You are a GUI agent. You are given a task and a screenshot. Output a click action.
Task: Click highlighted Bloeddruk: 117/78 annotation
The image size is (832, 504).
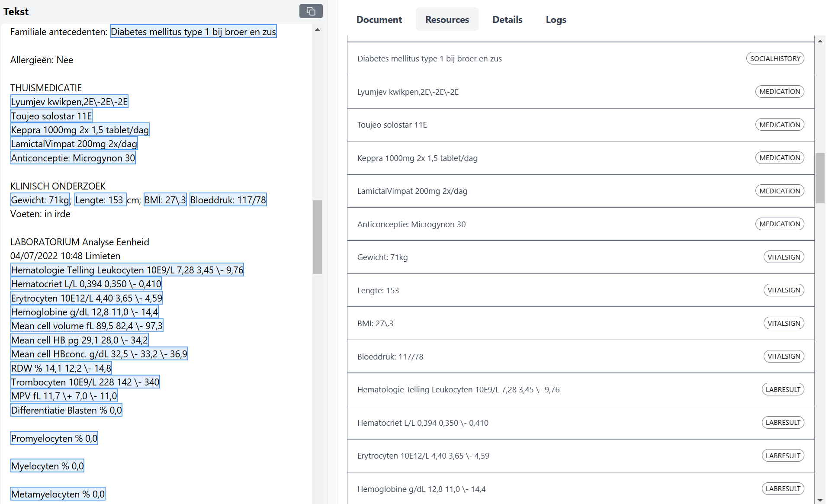click(x=228, y=200)
